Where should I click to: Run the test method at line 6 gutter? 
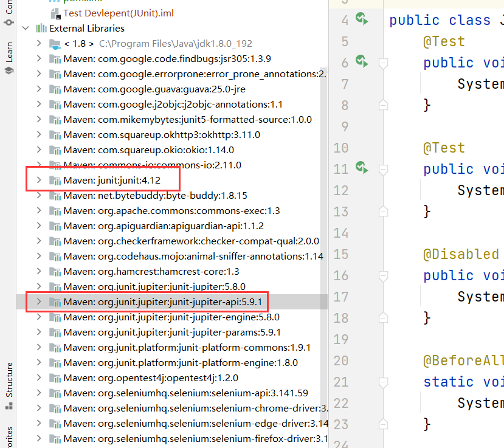(x=362, y=61)
